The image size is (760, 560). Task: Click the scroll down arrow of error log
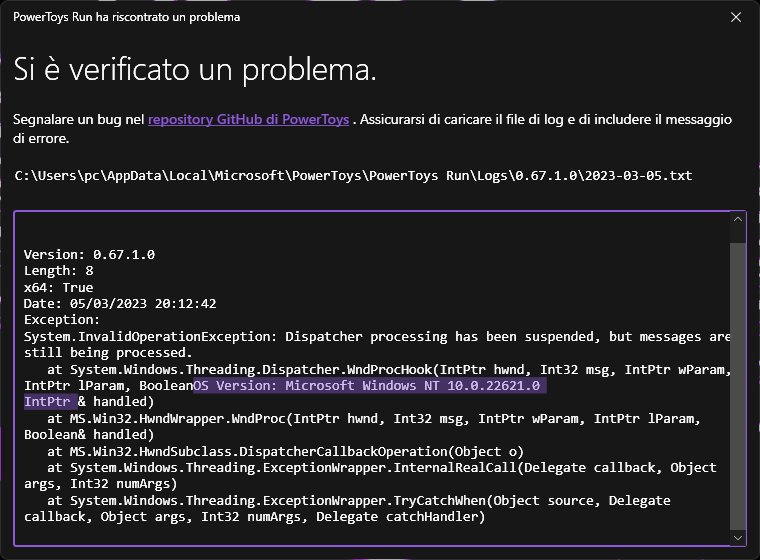(x=738, y=538)
